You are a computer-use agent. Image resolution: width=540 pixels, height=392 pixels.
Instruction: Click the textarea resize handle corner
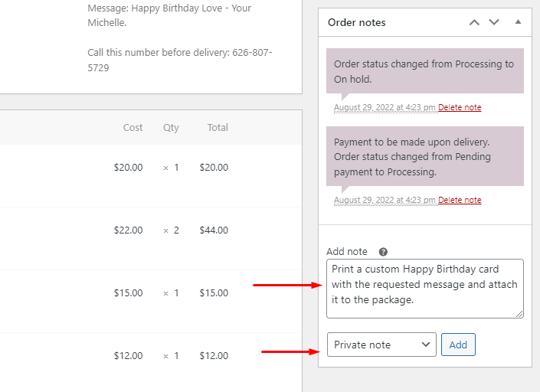[x=520, y=314]
